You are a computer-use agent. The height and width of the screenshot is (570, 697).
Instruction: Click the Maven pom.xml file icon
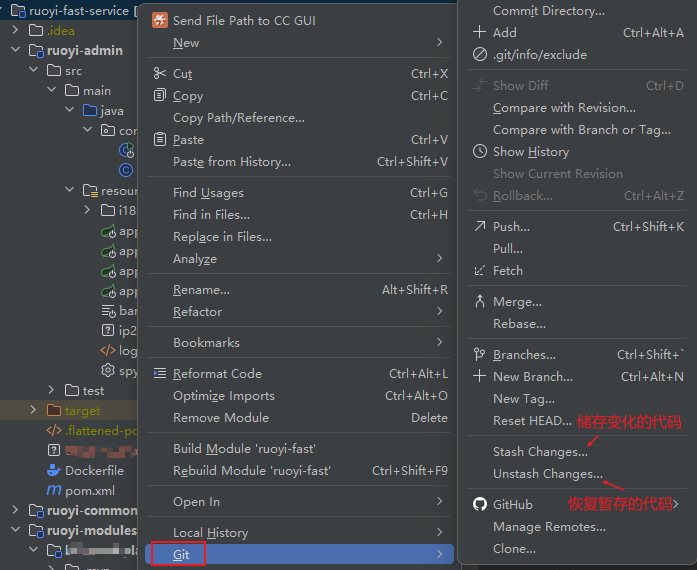54,490
